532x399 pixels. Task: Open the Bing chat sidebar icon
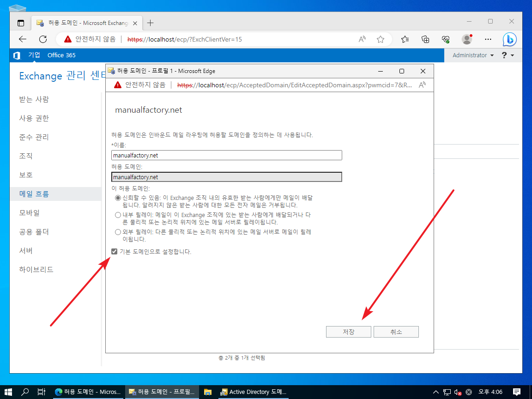510,40
